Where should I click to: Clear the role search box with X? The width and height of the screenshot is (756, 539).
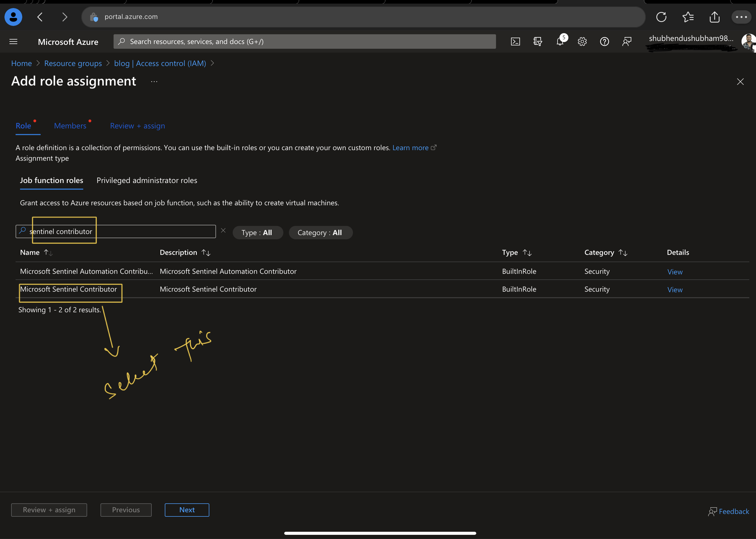[x=223, y=230]
